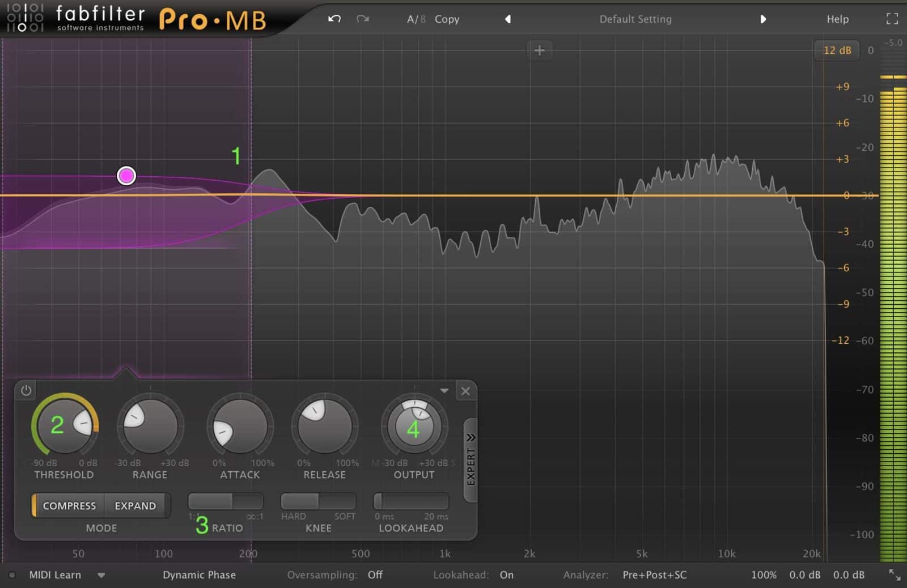The width and height of the screenshot is (907, 588).
Task: Add a new band with the plus button
Action: (539, 50)
